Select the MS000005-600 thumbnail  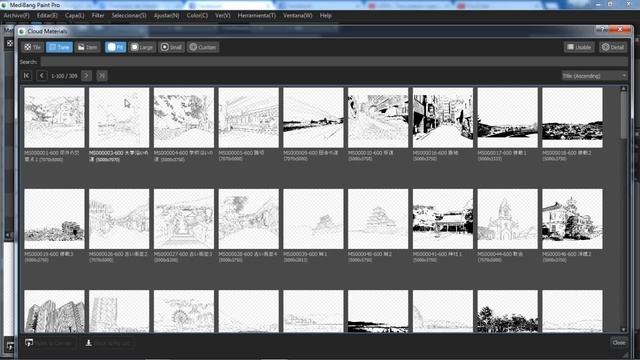pyautogui.click(x=249, y=118)
